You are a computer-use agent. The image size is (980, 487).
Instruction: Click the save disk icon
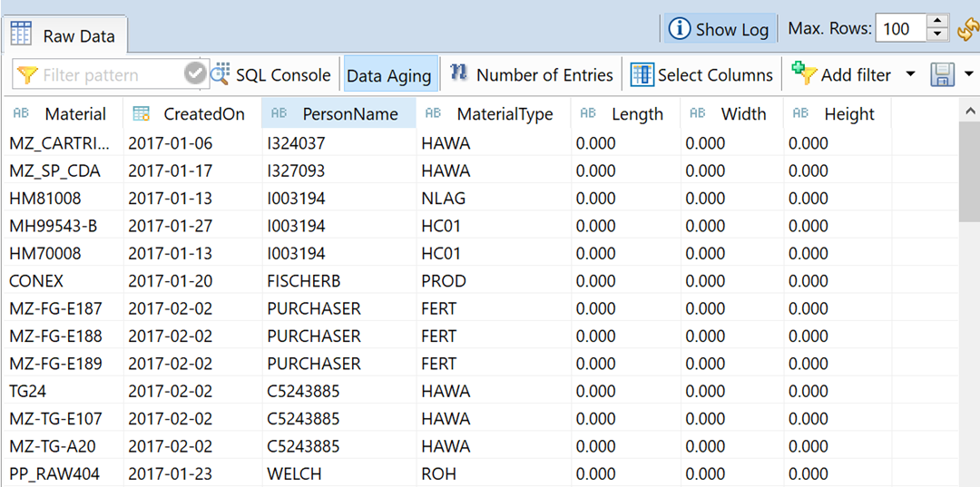[x=942, y=75]
